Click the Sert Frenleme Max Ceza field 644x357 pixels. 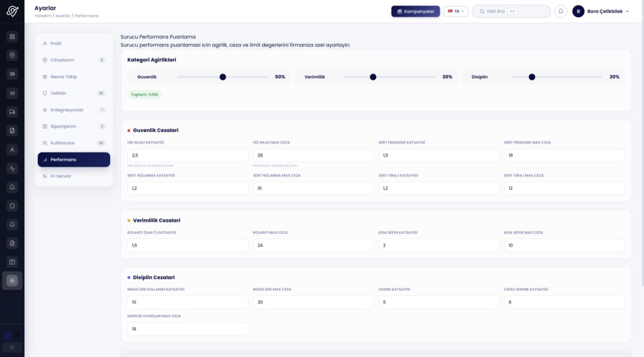click(x=565, y=155)
